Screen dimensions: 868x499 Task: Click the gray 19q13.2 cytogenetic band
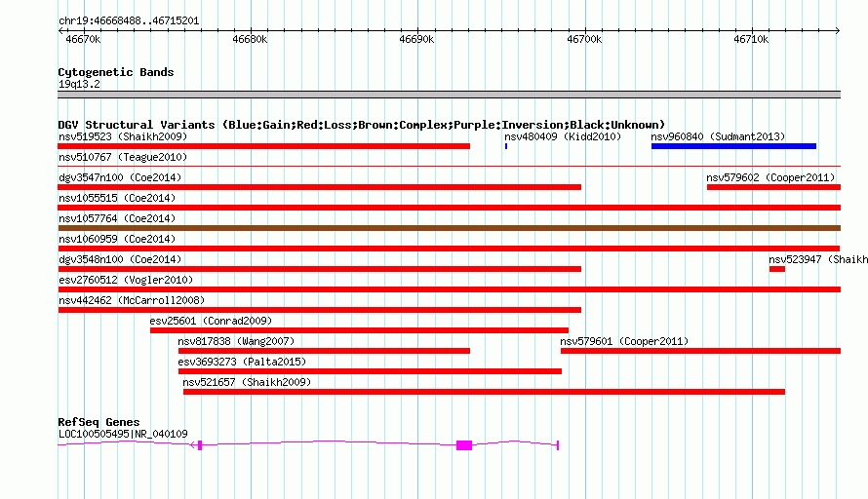449,95
